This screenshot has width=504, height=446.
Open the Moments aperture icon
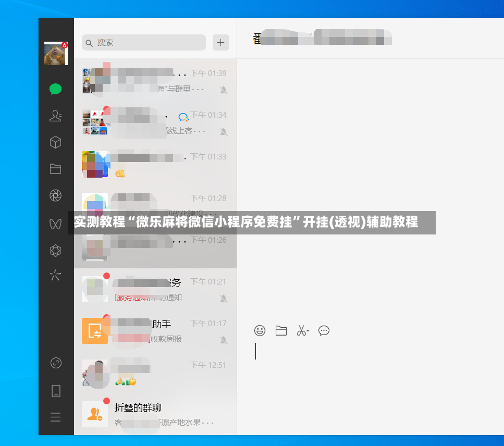point(56,195)
